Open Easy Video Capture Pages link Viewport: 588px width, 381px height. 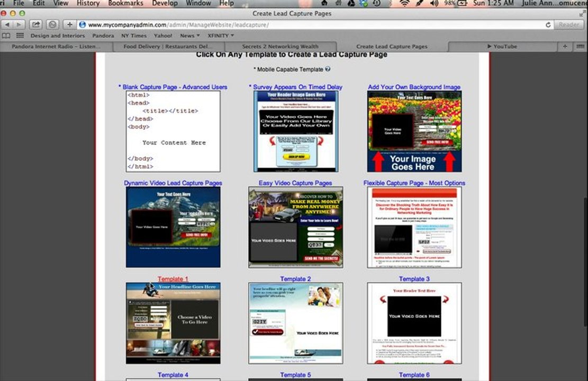pos(295,183)
